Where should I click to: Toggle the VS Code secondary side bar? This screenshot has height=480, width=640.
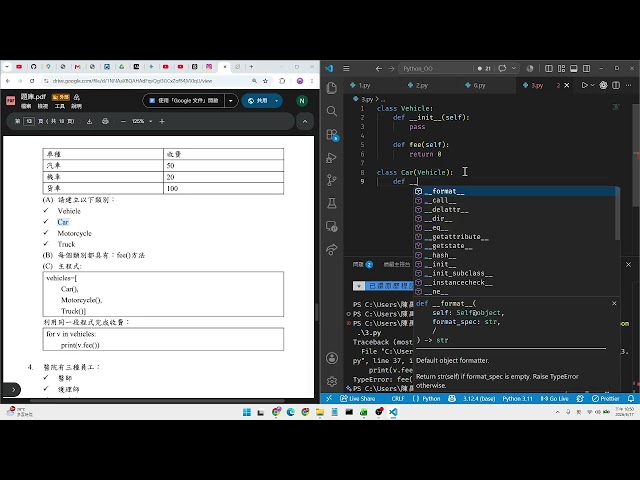[x=587, y=68]
